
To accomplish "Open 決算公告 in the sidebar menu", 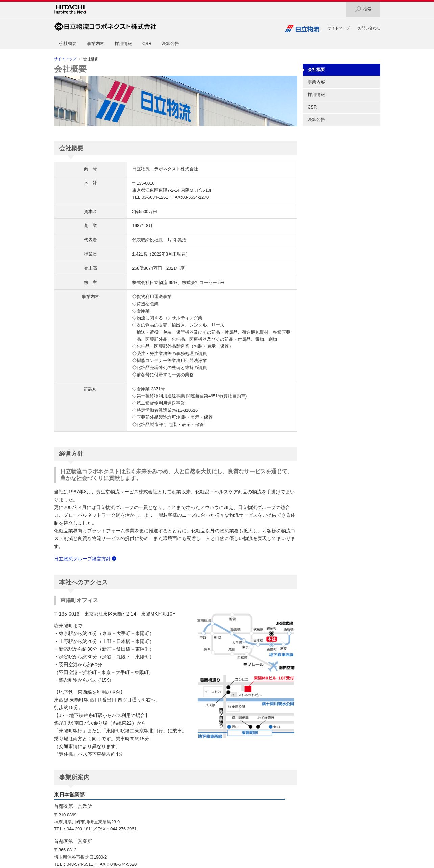I will pos(341,120).
